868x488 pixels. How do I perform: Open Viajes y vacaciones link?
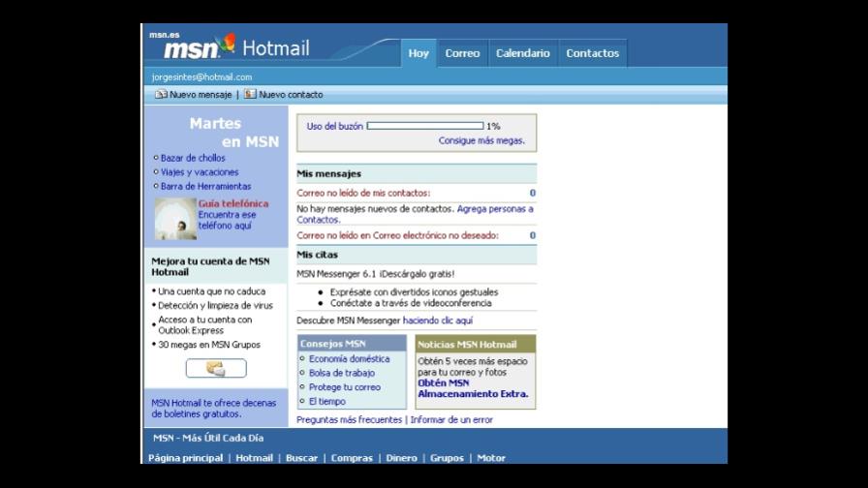200,172
